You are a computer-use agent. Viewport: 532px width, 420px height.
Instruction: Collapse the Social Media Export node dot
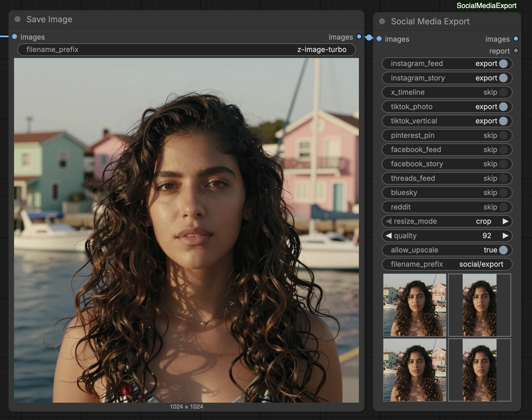click(382, 21)
